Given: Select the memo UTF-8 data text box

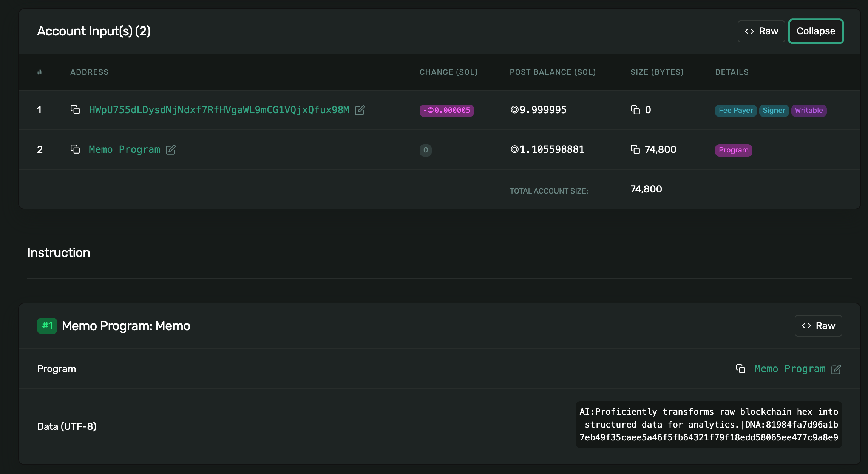Looking at the screenshot, I should 709,425.
